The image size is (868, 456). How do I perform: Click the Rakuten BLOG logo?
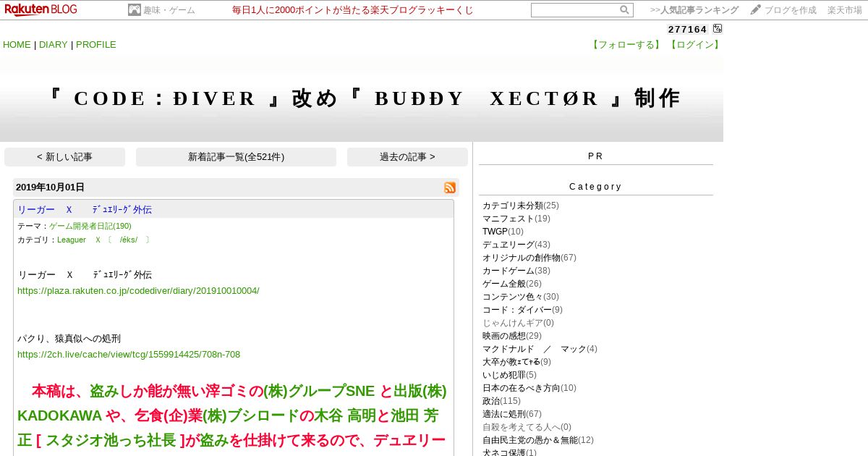41,9
